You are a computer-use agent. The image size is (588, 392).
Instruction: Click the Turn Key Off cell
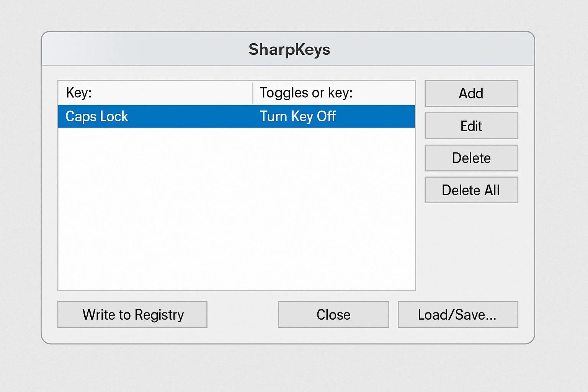click(298, 116)
